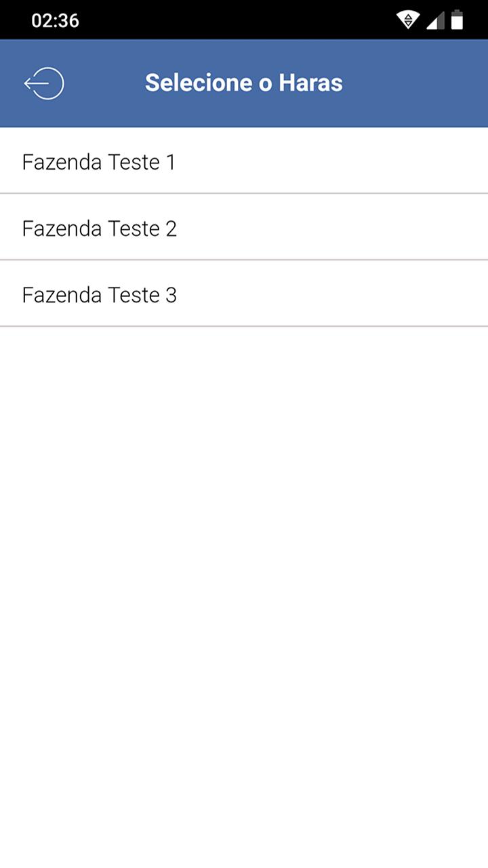
Task: Go back using the header arrow icon
Action: point(44,83)
